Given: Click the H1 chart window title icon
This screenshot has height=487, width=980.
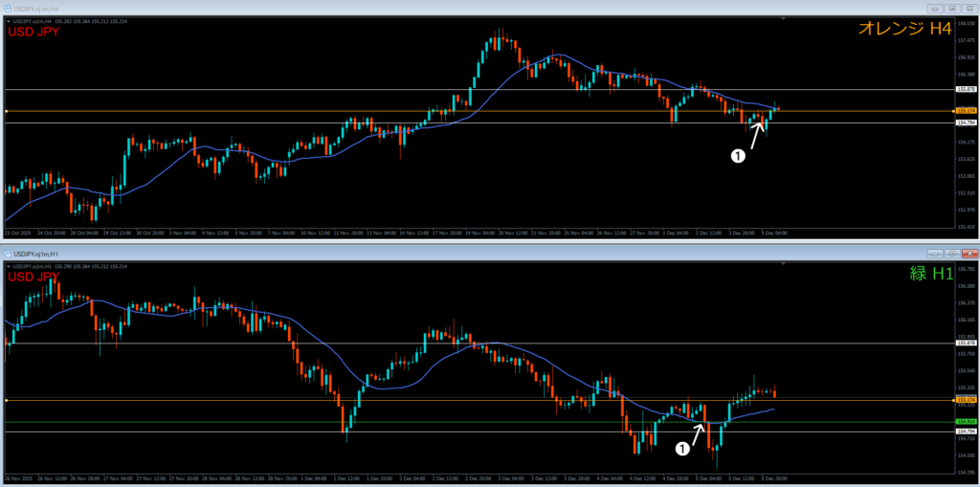Looking at the screenshot, I should [x=8, y=254].
